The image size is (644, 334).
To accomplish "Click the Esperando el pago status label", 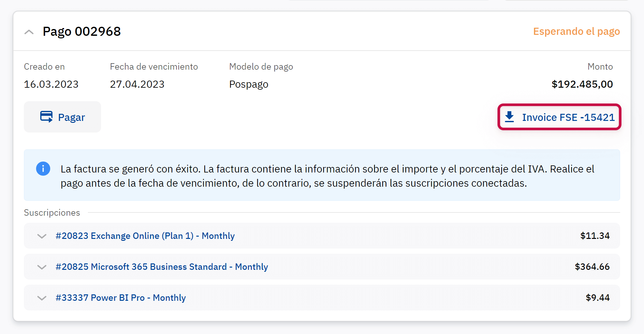I will coord(576,32).
